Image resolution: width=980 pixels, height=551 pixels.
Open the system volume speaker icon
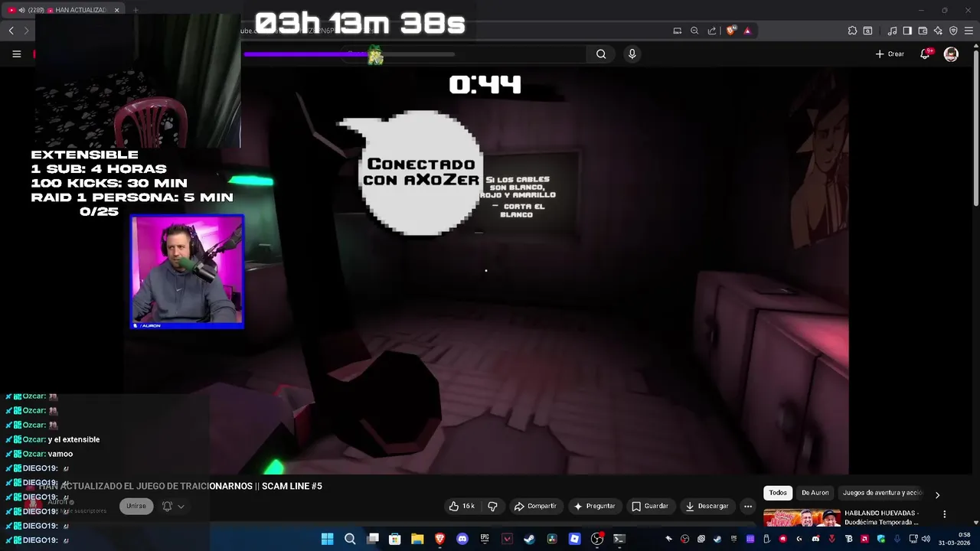pyautogui.click(x=926, y=539)
